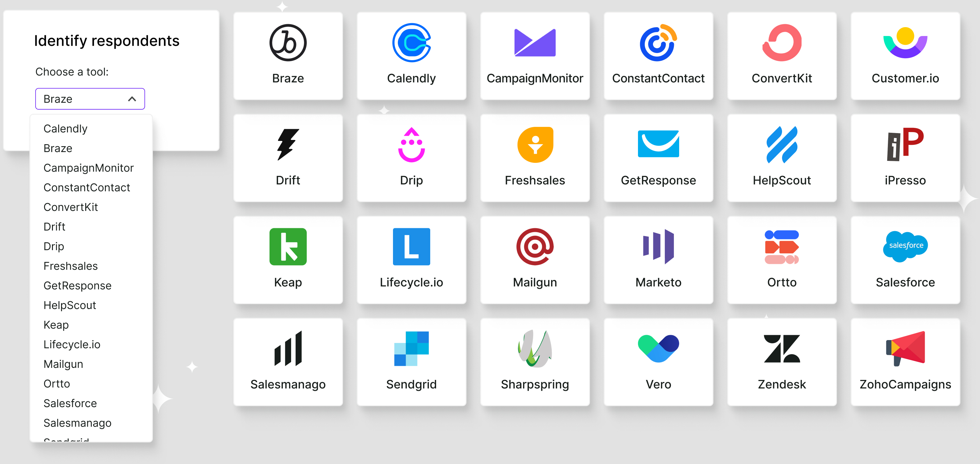Click the Sharpspring logo icon
This screenshot has width=980, height=464.
[534, 348]
